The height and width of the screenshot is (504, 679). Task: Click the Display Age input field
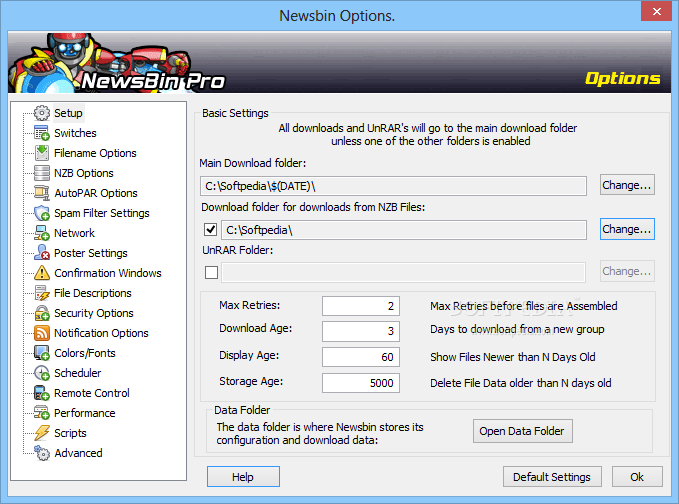(x=361, y=357)
